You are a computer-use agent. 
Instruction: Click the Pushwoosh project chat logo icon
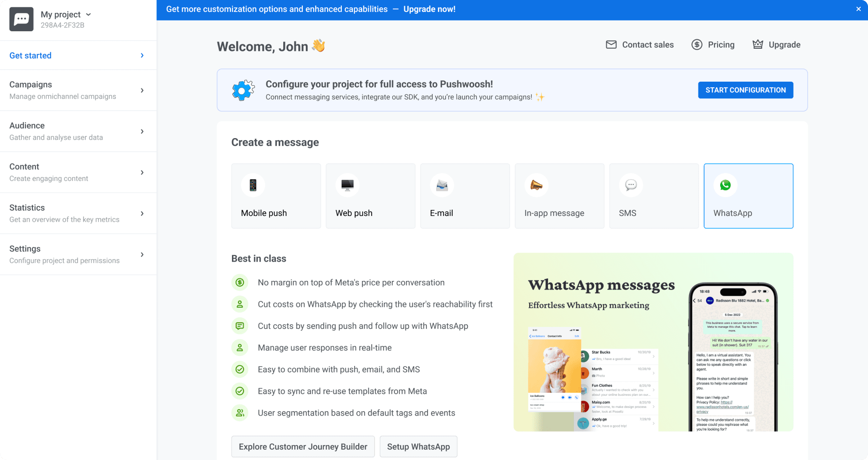click(21, 19)
